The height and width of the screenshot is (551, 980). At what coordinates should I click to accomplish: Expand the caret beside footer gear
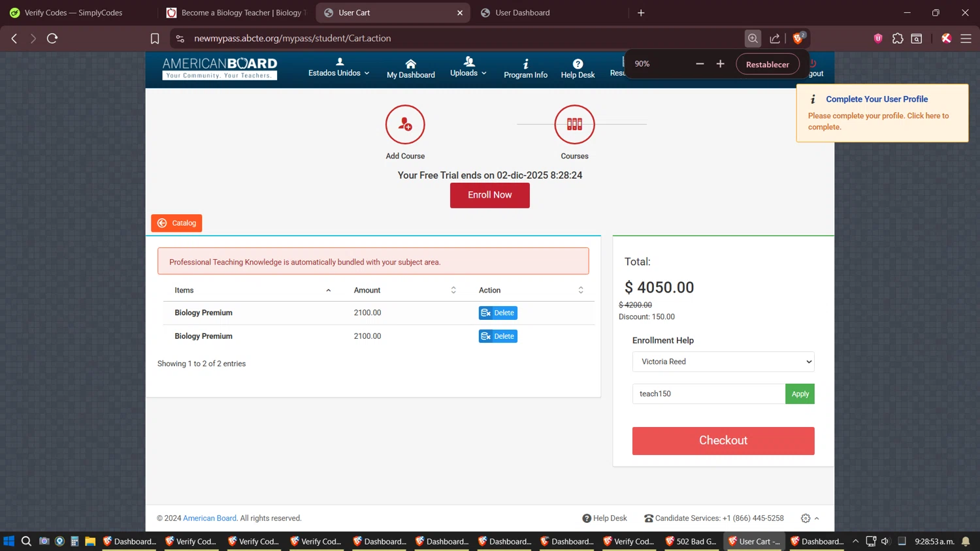(817, 518)
